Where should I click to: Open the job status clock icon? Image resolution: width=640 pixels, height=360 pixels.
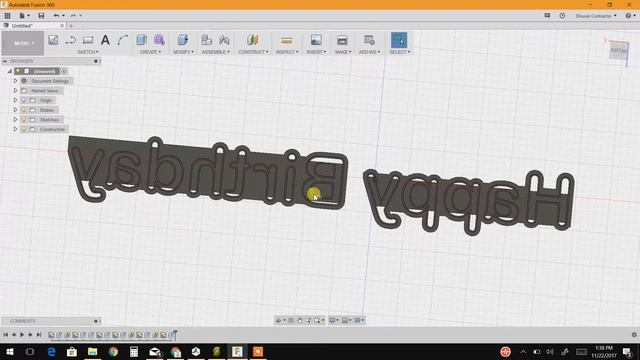pyautogui.click(x=562, y=16)
